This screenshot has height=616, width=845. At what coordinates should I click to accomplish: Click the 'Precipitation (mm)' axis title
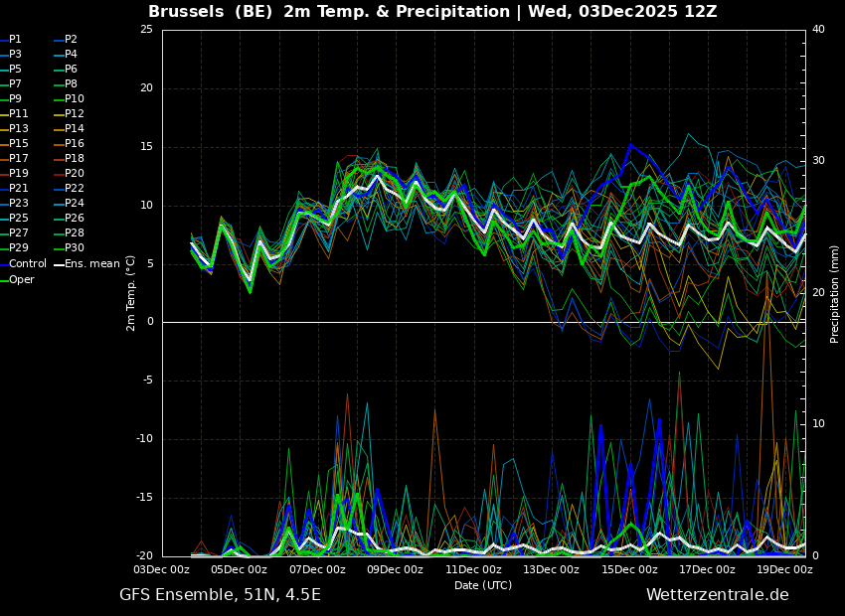pyautogui.click(x=835, y=293)
